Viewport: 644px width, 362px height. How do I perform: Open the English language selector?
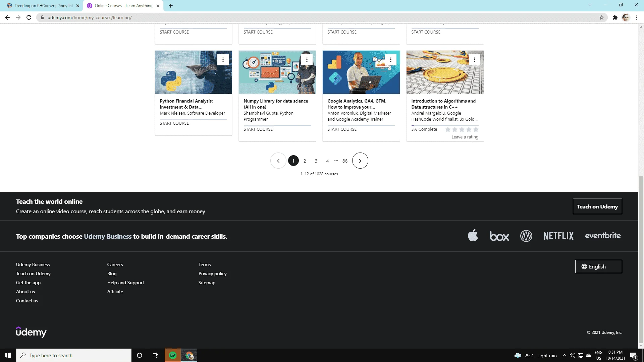coord(599,266)
